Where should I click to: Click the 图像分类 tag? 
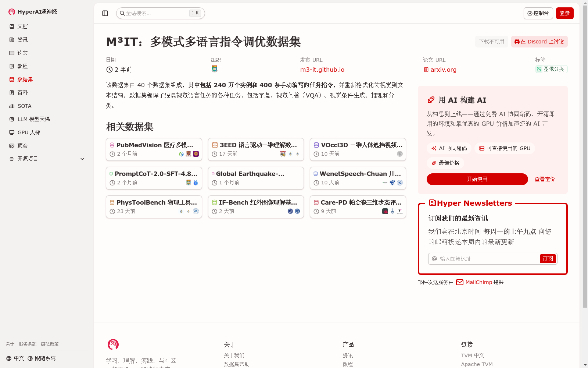click(551, 69)
